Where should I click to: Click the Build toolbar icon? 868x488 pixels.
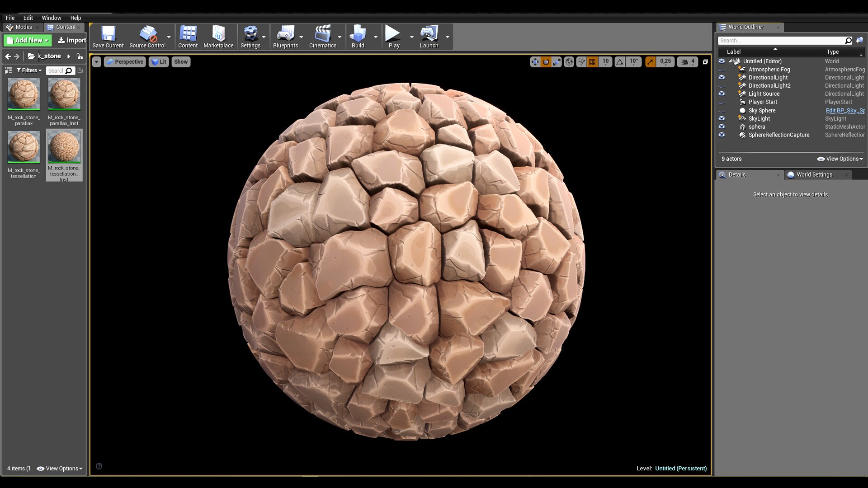click(x=358, y=37)
